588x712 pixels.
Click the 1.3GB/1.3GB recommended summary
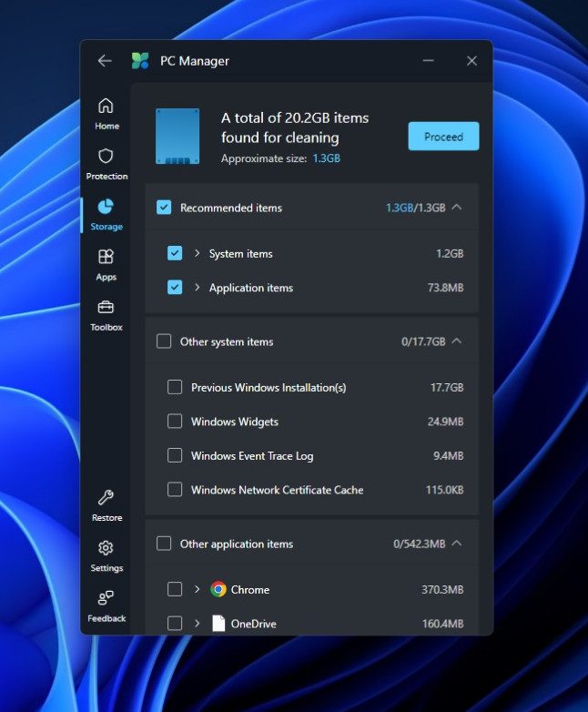coord(415,208)
